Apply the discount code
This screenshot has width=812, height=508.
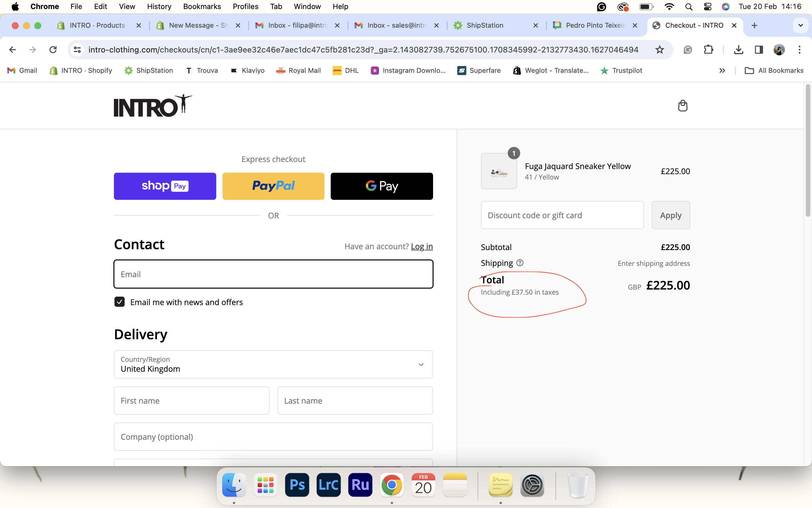coord(670,215)
